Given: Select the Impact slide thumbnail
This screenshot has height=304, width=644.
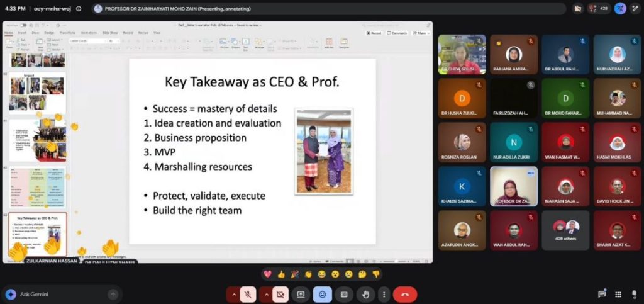Looking at the screenshot, I should click(37, 93).
